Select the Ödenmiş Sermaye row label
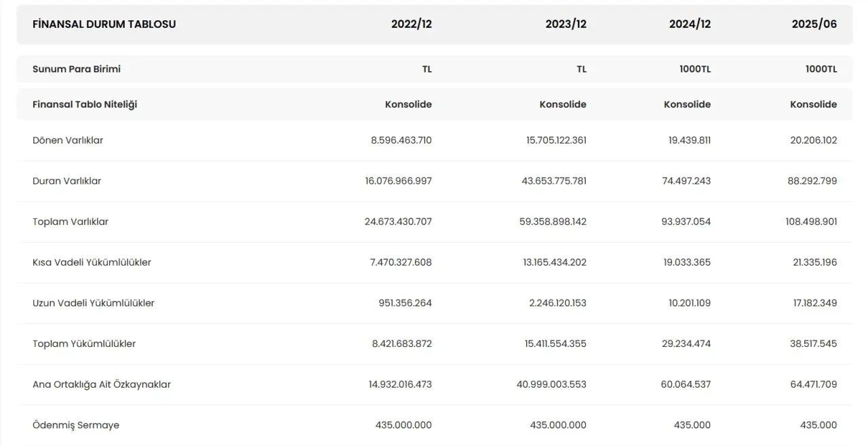 [76, 425]
